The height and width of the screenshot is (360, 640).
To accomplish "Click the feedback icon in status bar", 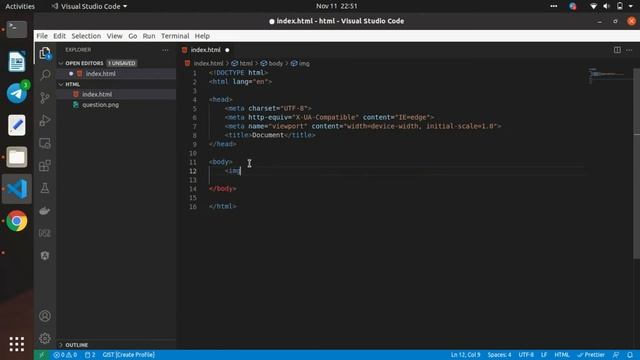I will tap(616, 355).
